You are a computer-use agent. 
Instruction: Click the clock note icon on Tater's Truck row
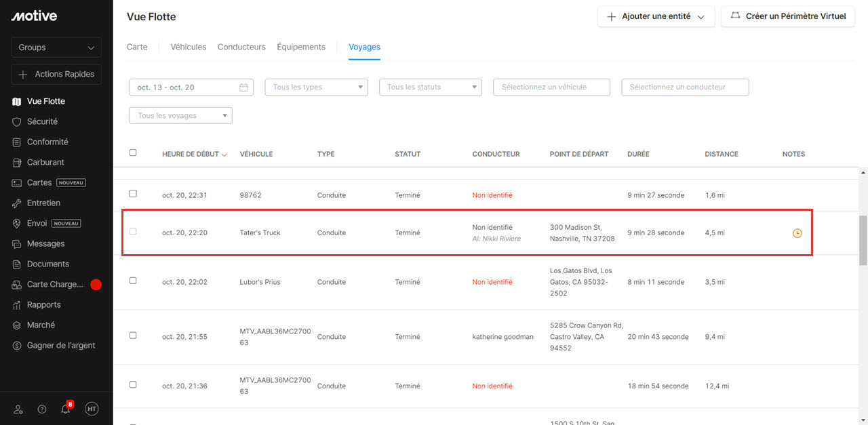click(x=797, y=233)
